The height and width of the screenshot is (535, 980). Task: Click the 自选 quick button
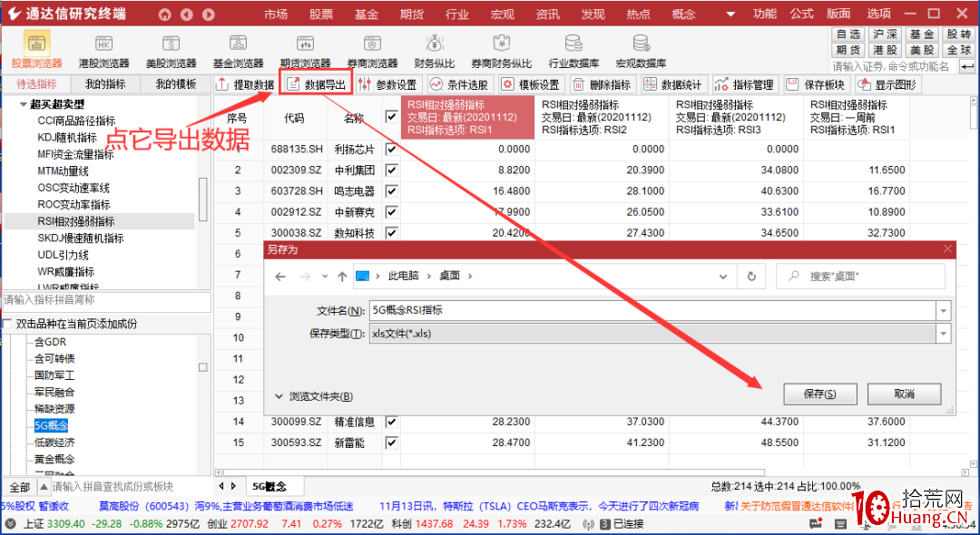[x=848, y=34]
